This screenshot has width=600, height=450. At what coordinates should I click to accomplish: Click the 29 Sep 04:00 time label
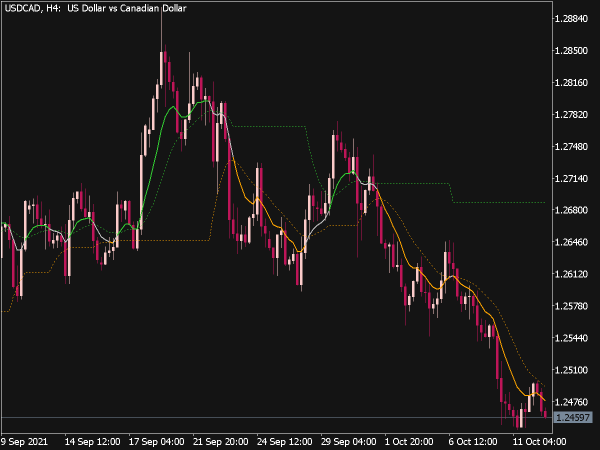(348, 442)
